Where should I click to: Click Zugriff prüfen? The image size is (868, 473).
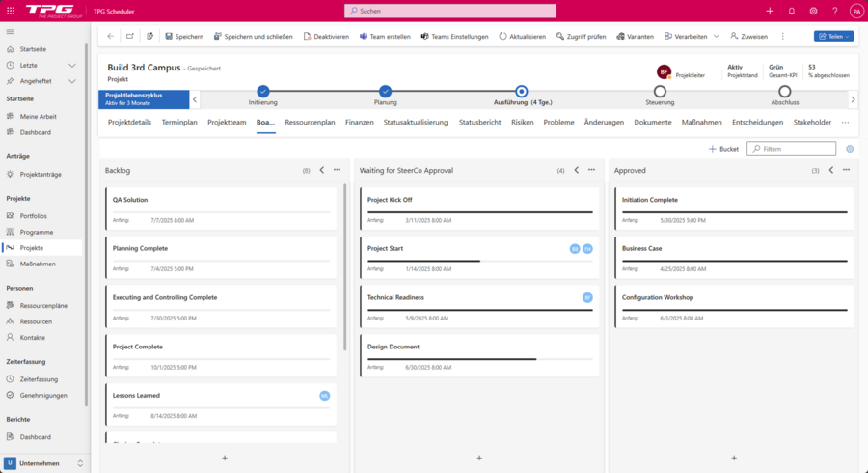click(x=582, y=36)
